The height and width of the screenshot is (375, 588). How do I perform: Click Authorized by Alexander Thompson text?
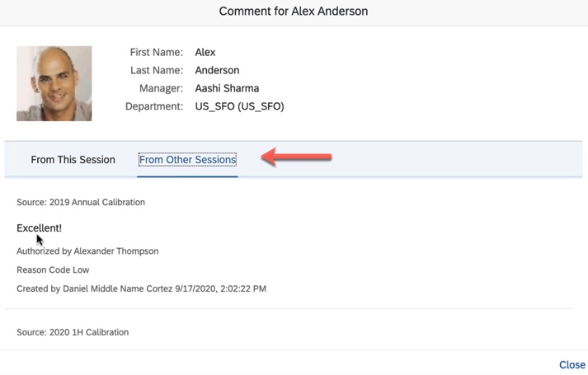coord(87,251)
